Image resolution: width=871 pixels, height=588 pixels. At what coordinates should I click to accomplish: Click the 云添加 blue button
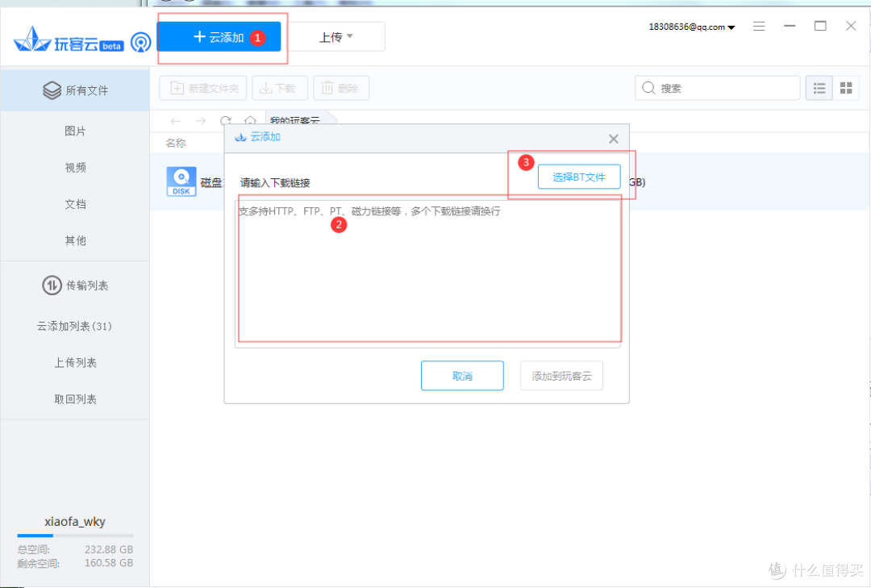tap(219, 37)
